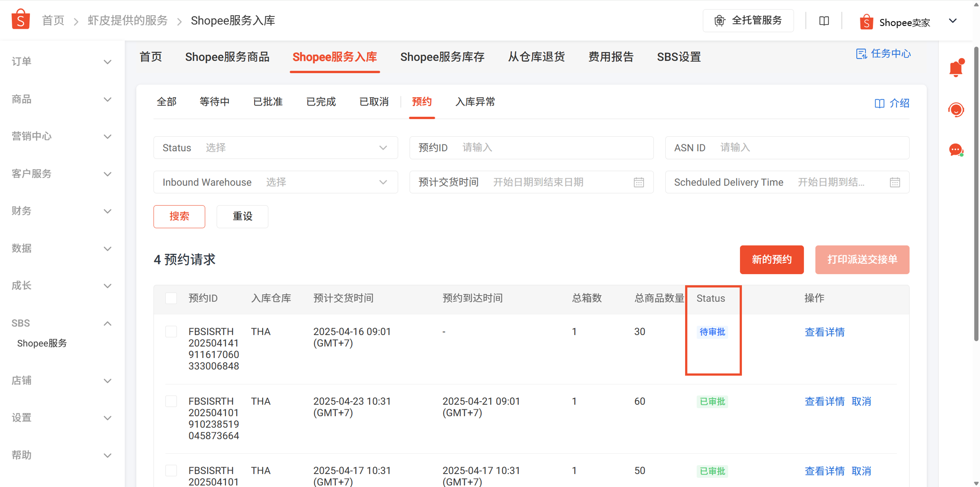Switch to the 已批准 tab
Image resolution: width=980 pixels, height=487 pixels.
(268, 102)
